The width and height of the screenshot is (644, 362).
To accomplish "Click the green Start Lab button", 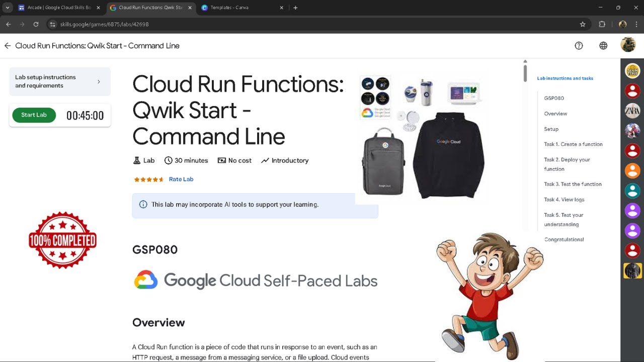I will pos(34,115).
